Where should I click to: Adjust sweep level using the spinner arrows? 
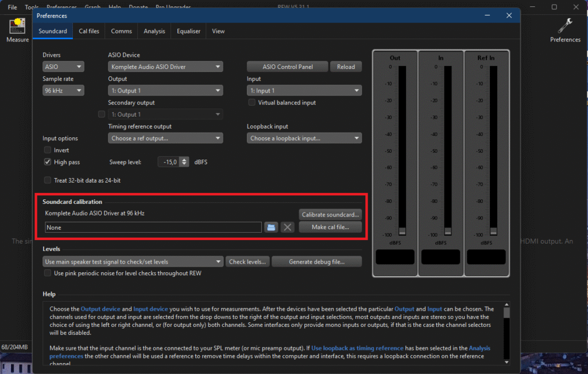[184, 162]
